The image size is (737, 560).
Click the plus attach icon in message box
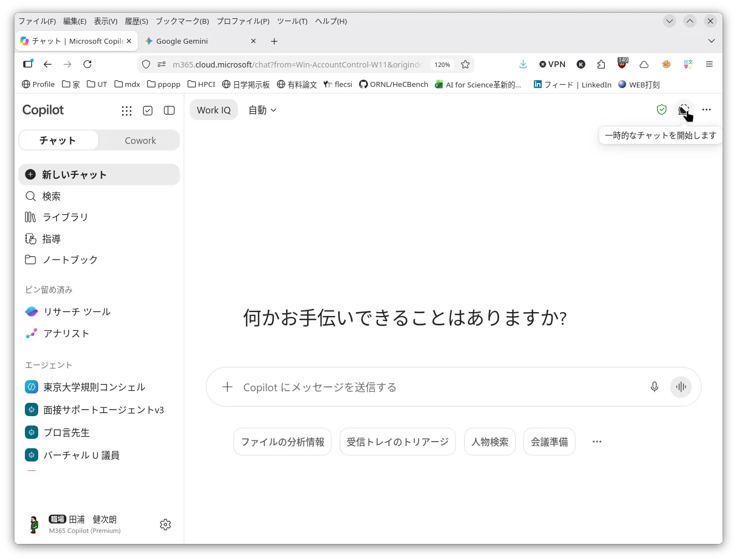point(227,387)
